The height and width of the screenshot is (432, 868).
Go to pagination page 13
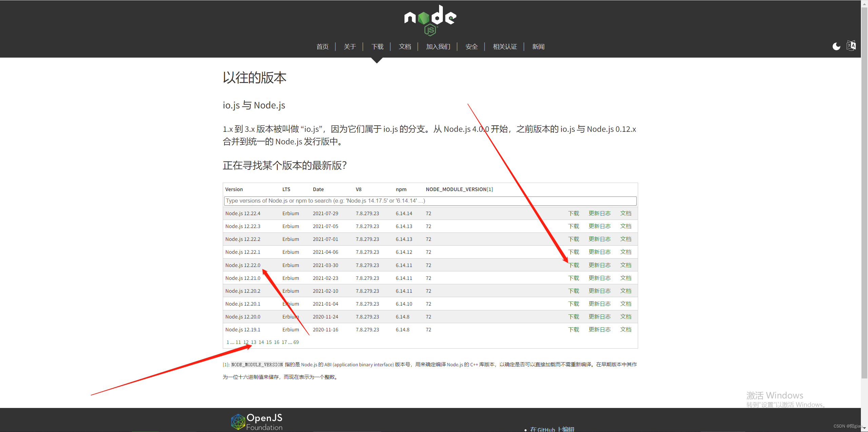[254, 342]
